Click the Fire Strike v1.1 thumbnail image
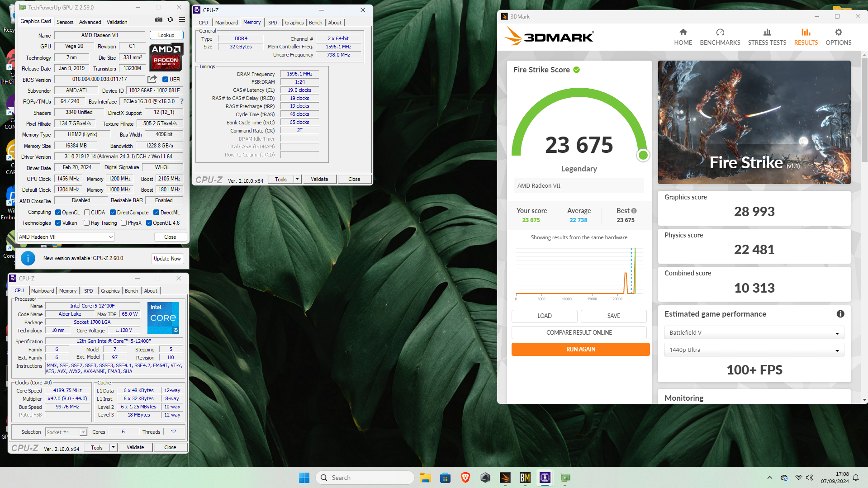 (754, 122)
